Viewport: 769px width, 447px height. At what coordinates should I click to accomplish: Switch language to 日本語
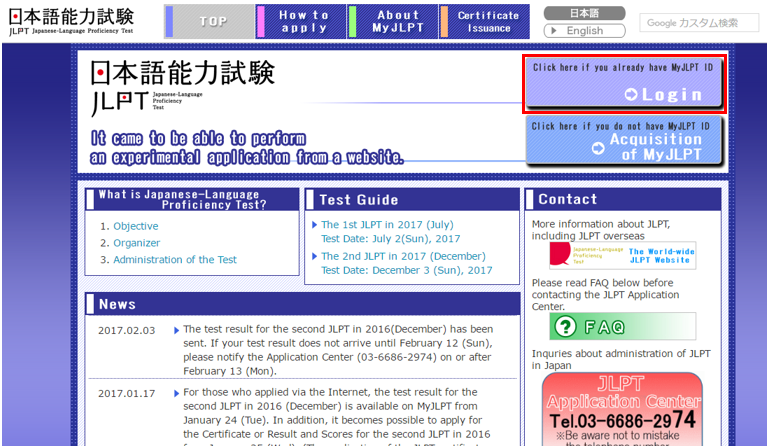[584, 13]
